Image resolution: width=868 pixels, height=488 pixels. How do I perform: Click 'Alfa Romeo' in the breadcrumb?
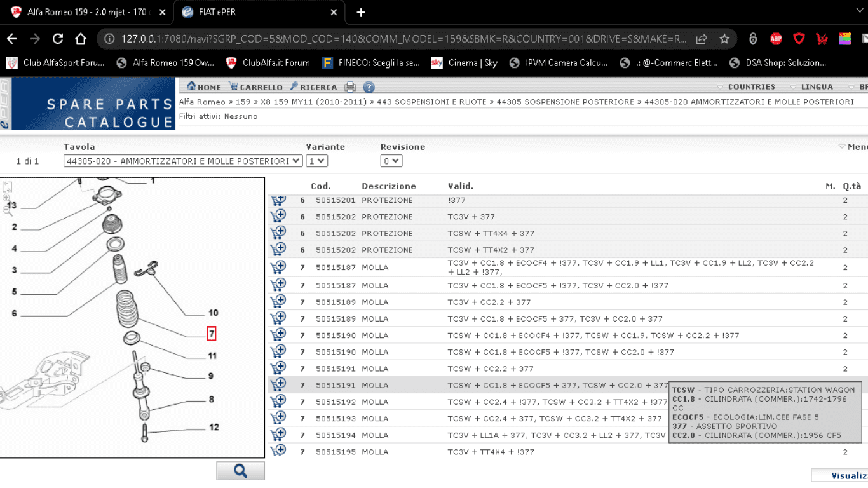[x=202, y=102]
